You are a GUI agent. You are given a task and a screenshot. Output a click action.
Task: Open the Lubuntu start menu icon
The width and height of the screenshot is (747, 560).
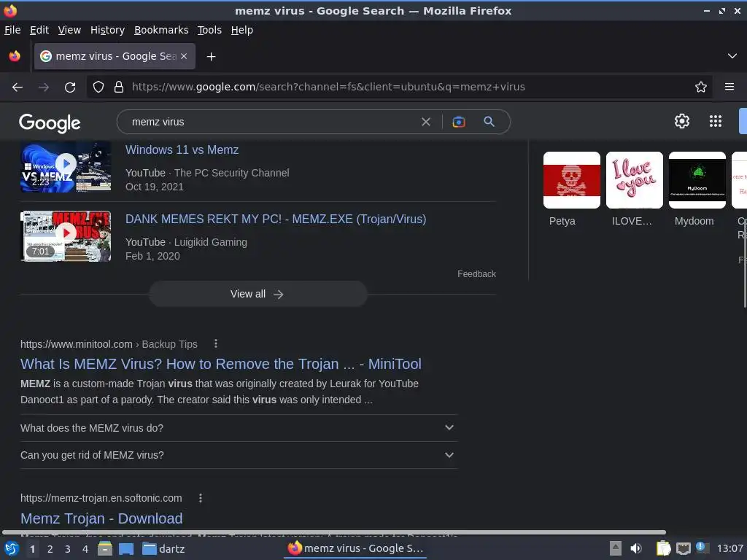coord(11,548)
